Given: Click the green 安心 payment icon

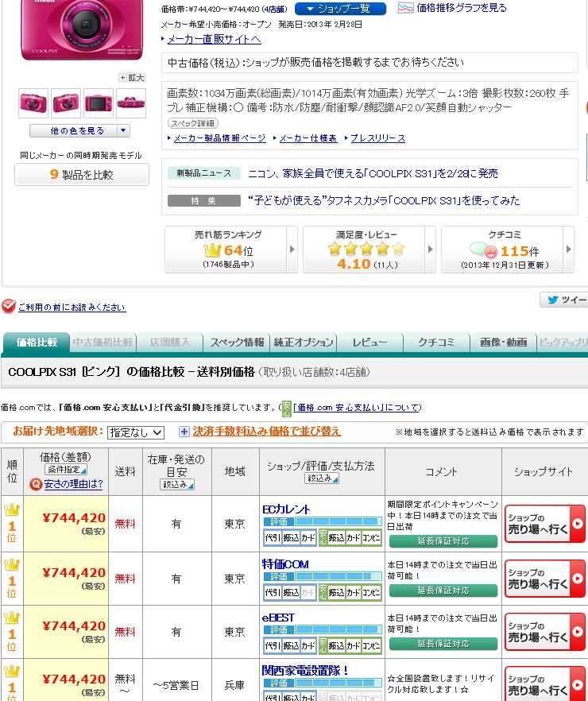Looking at the screenshot, I should click(x=286, y=408).
